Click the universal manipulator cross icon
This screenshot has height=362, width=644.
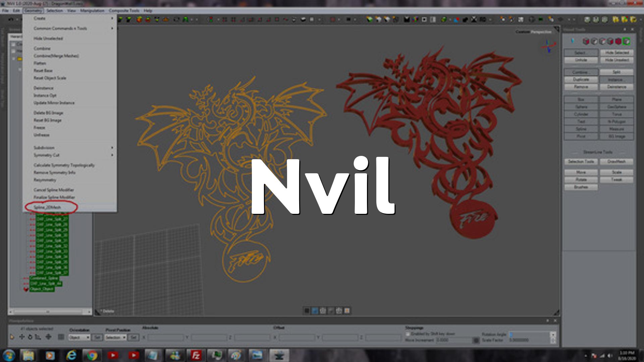[x=48, y=337]
